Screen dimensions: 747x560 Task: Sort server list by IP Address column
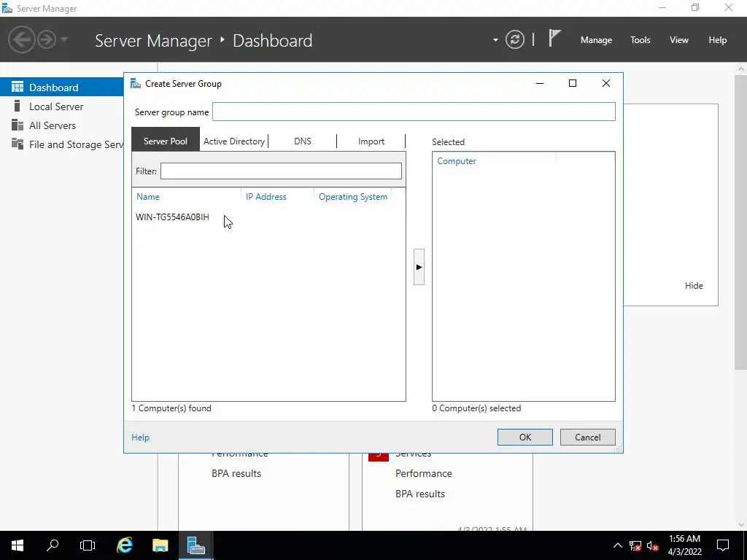(x=266, y=197)
